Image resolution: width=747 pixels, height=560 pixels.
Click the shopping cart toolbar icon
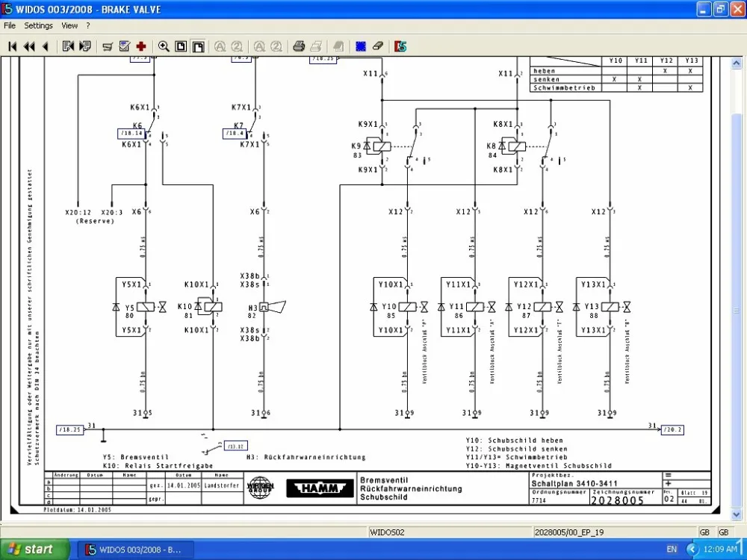[x=108, y=46]
